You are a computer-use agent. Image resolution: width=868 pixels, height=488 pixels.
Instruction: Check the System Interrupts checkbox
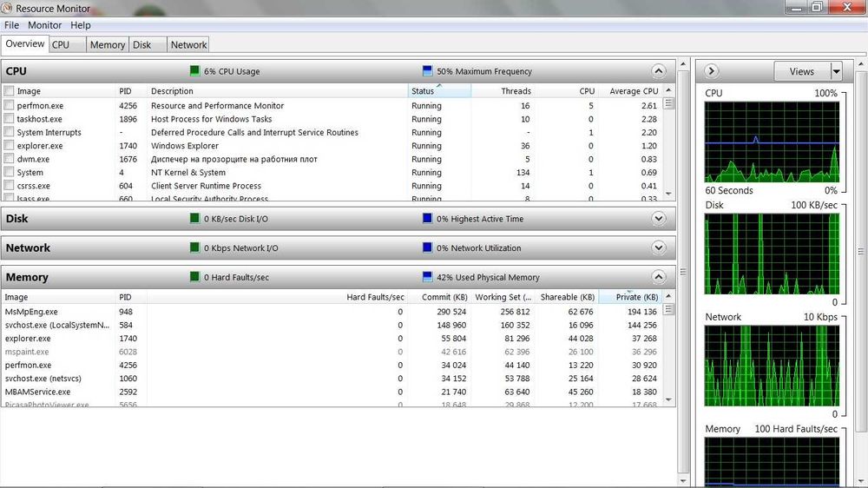pyautogui.click(x=9, y=132)
